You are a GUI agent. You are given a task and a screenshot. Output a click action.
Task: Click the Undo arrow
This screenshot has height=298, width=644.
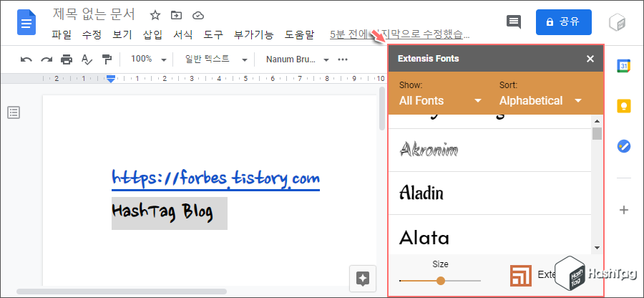(26, 59)
